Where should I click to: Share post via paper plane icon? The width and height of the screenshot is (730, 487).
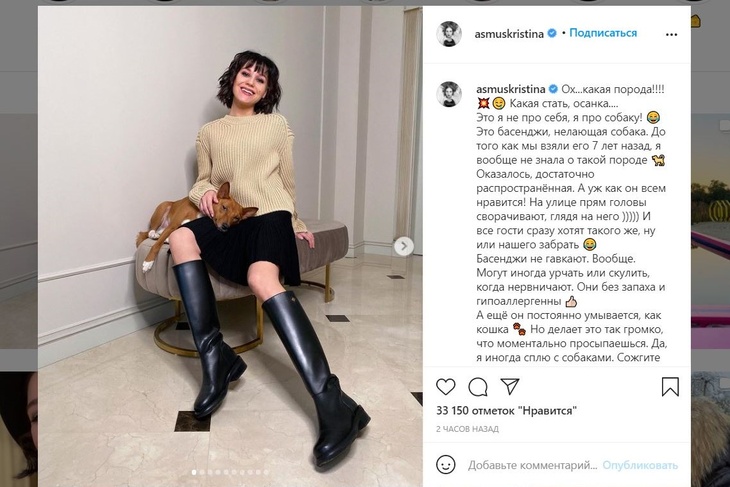pos(510,387)
